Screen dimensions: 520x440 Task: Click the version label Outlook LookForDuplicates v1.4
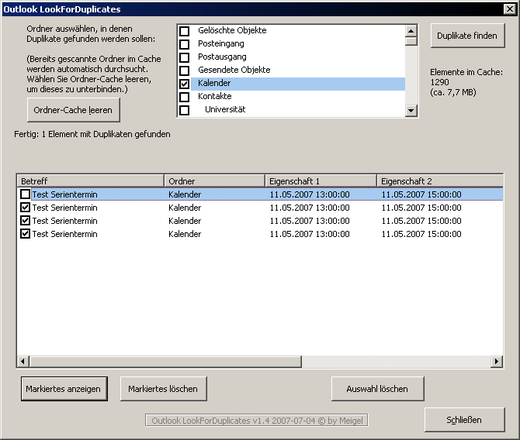pos(257,420)
